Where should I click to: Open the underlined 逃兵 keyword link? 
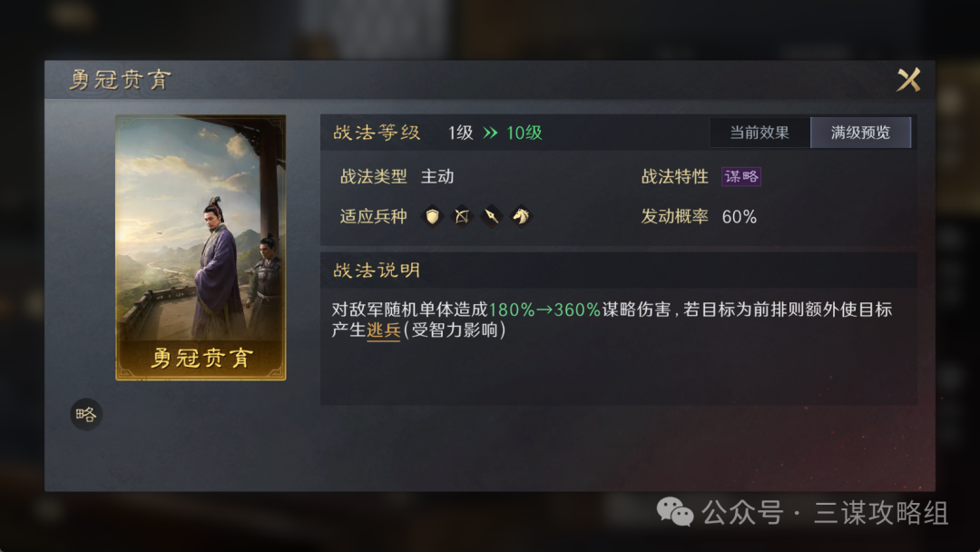click(x=383, y=330)
